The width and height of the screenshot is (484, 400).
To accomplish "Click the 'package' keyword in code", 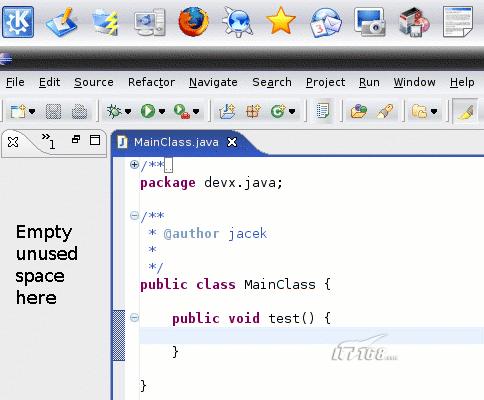I will tap(168, 183).
